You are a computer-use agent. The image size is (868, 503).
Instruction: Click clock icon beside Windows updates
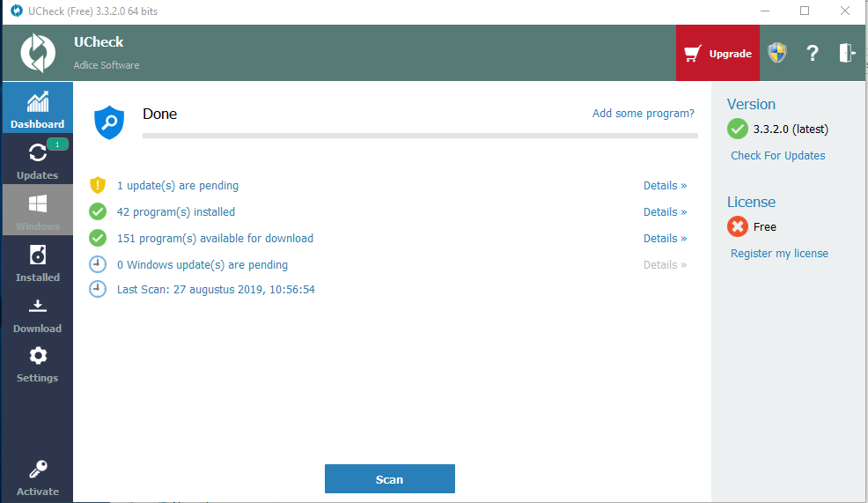click(x=98, y=264)
